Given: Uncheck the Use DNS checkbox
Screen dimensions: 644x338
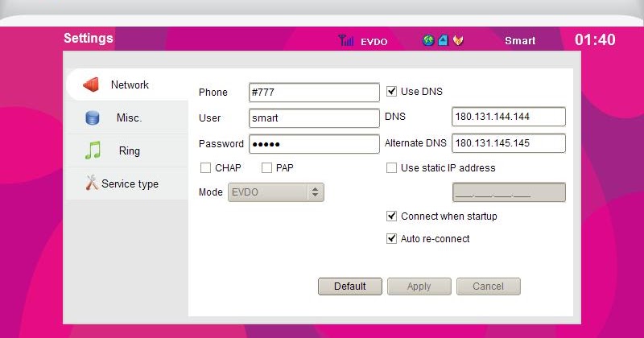Looking at the screenshot, I should 391,91.
